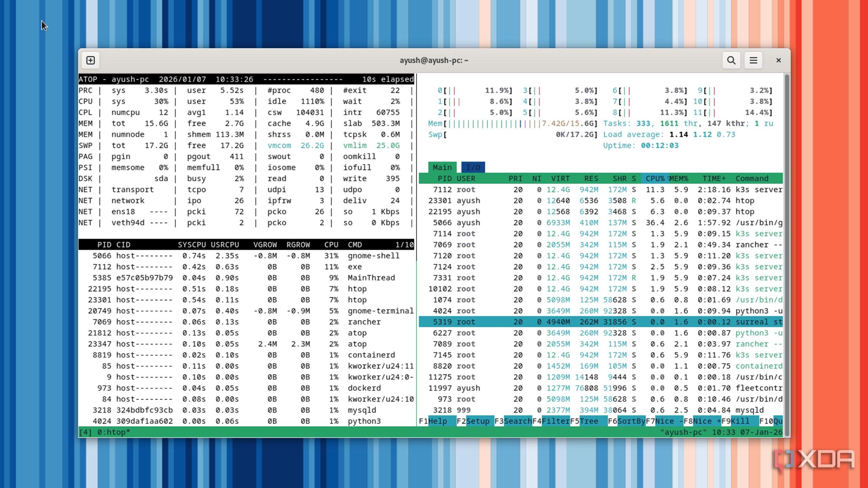Select the mysqld row in htop
868x488 pixels.
pos(601,410)
